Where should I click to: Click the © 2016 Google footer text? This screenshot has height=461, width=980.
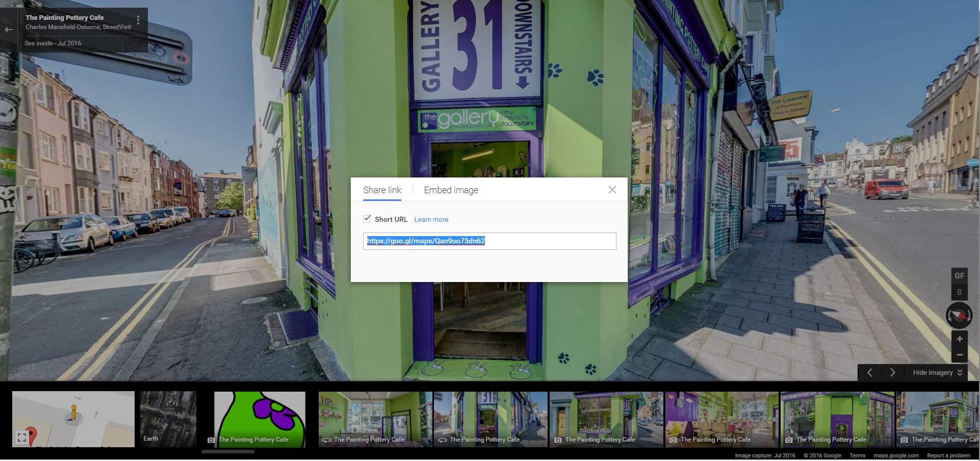coord(822,455)
